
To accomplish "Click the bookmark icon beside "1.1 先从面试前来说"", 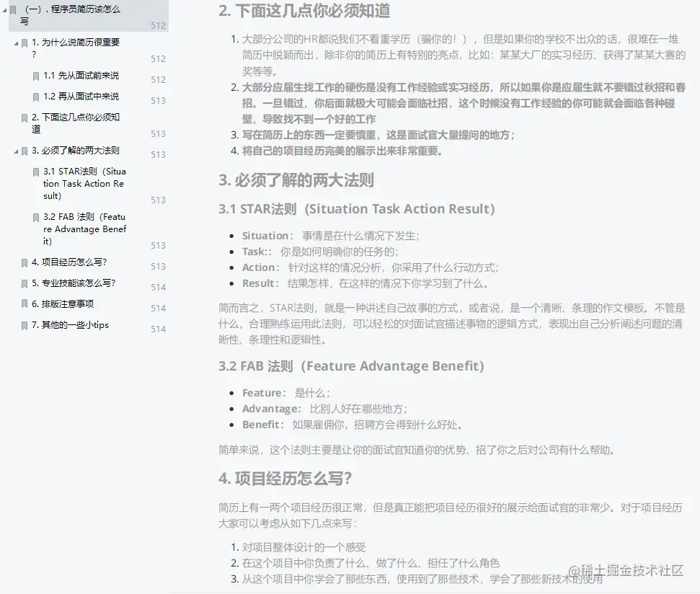I will pyautogui.click(x=35, y=75).
